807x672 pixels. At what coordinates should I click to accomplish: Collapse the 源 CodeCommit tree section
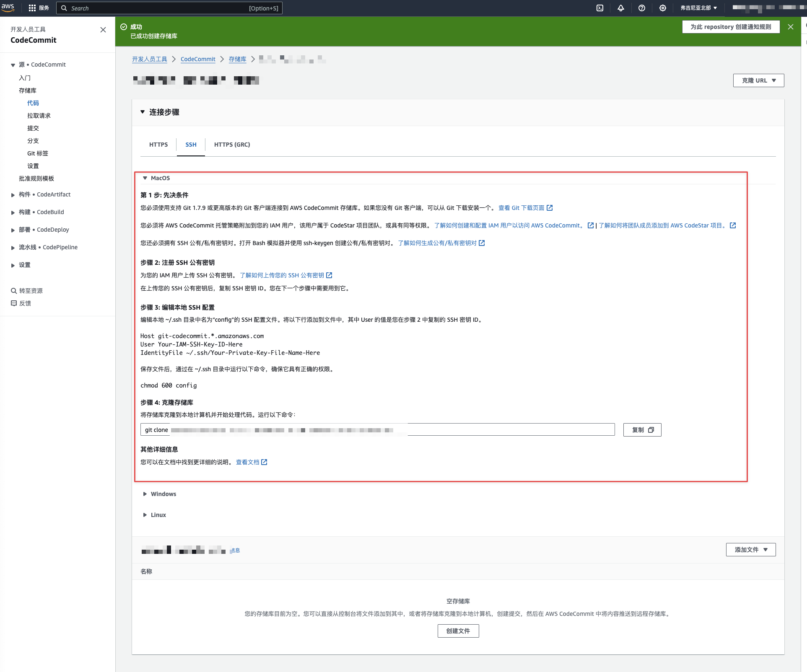point(13,65)
